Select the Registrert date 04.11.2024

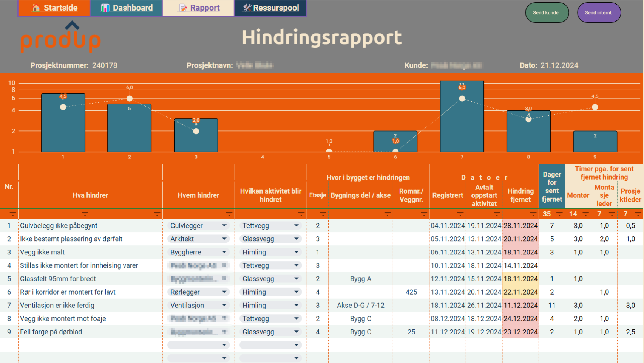pos(448,226)
